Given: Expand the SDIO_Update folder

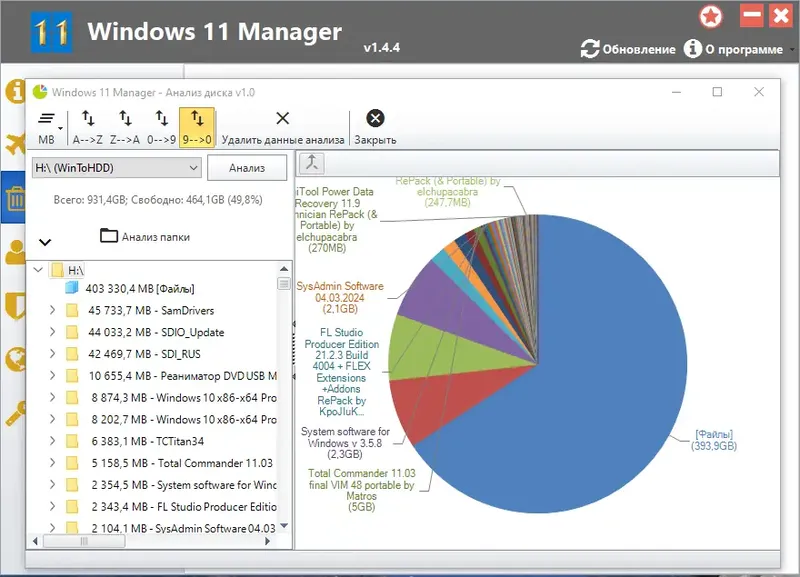Looking at the screenshot, I should point(52,332).
